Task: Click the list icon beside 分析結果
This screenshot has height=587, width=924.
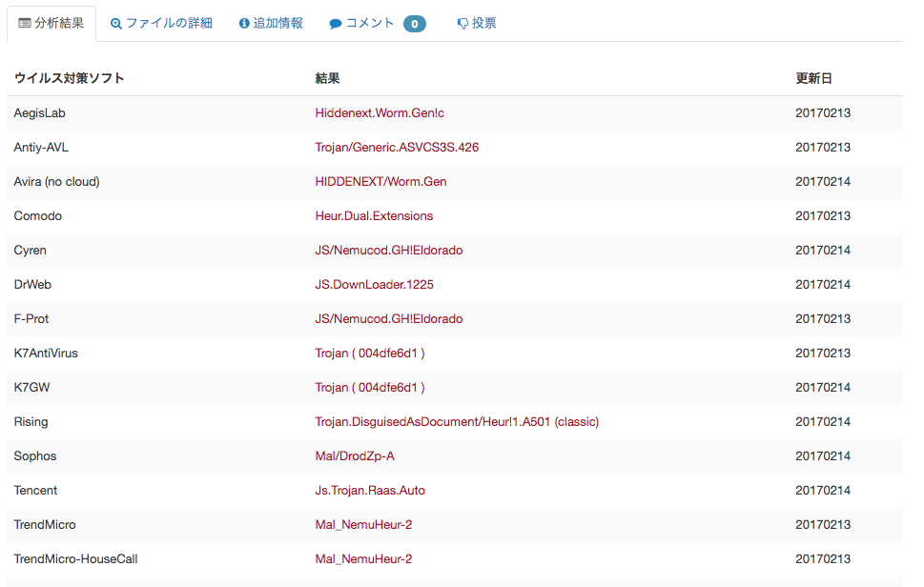Action: (25, 23)
